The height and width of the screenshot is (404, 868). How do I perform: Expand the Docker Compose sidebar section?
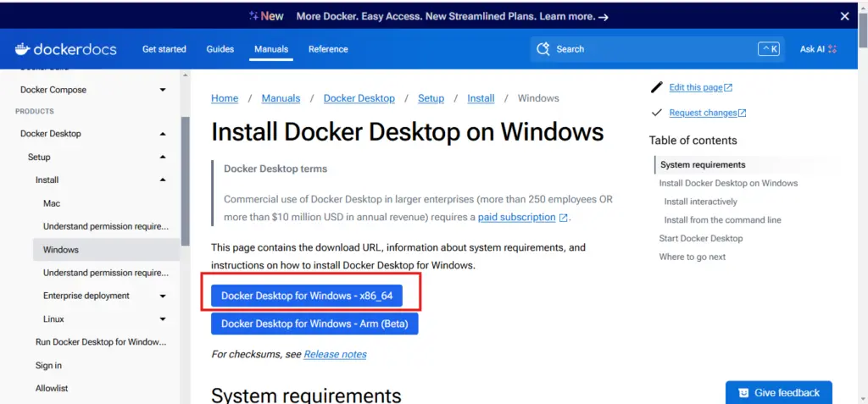pyautogui.click(x=163, y=90)
